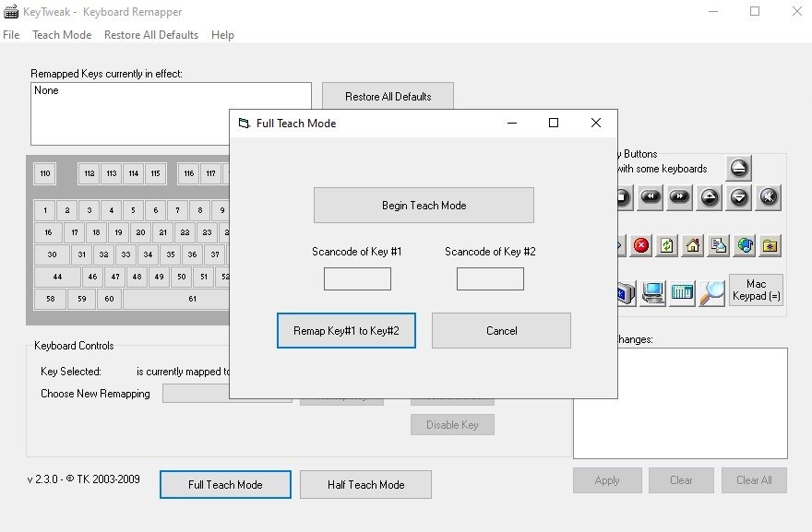
Task: Select key 60 on the keyboard layout
Action: coord(109,299)
